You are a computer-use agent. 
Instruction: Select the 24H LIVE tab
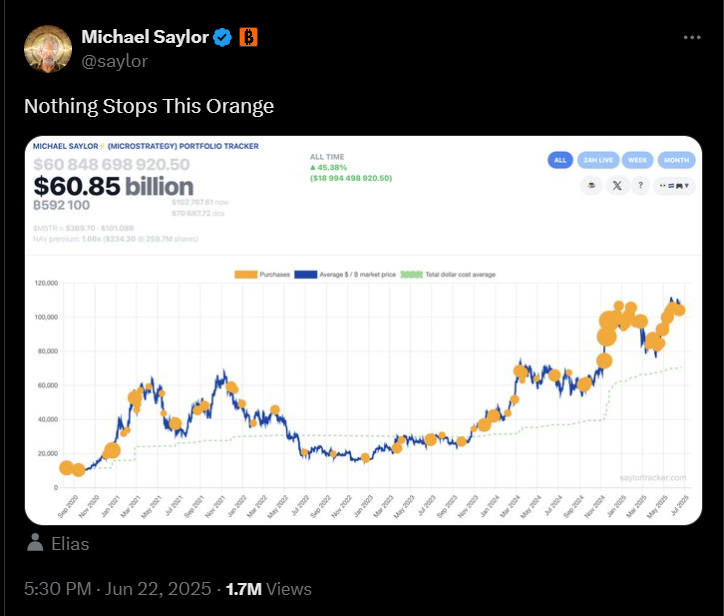[x=598, y=160]
